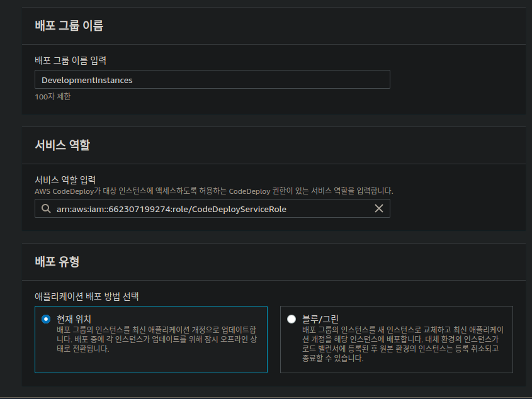532x399 pixels.
Task: Clear the service role with the X icon
Action: pos(379,208)
